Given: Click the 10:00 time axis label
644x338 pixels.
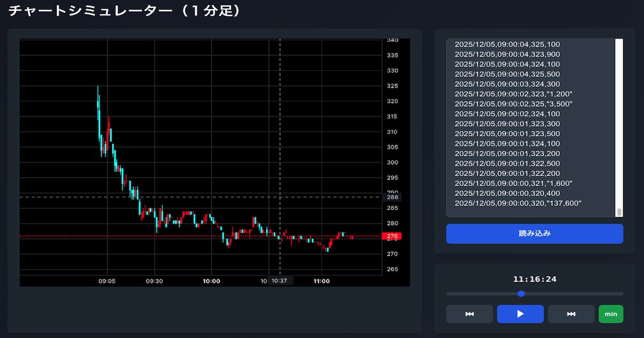Looking at the screenshot, I should tap(211, 281).
